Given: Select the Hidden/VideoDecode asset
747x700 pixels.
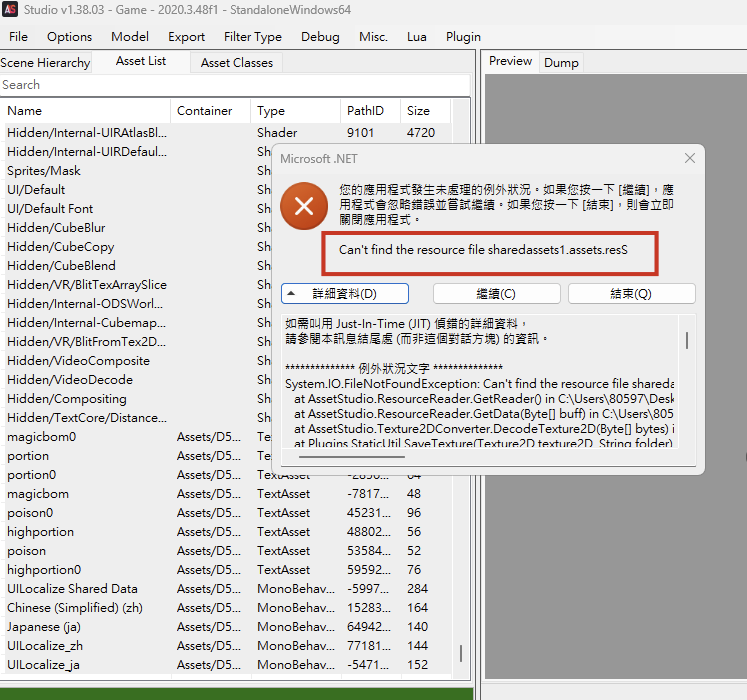Looking at the screenshot, I should coord(138,380).
